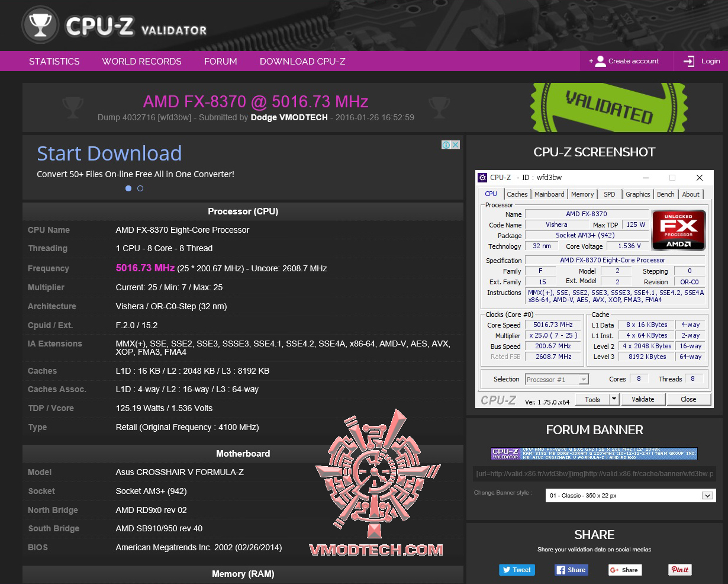
Task: Click the Memory (RAM) section header
Action: 243,574
